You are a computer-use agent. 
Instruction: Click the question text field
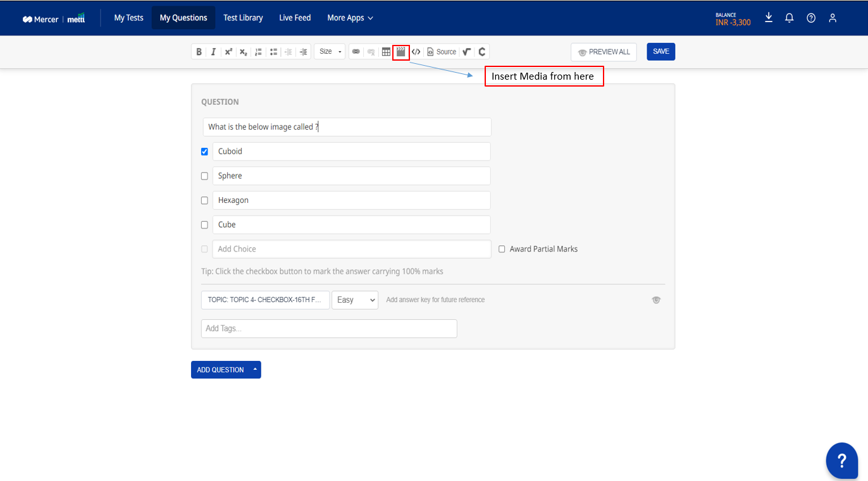[347, 127]
